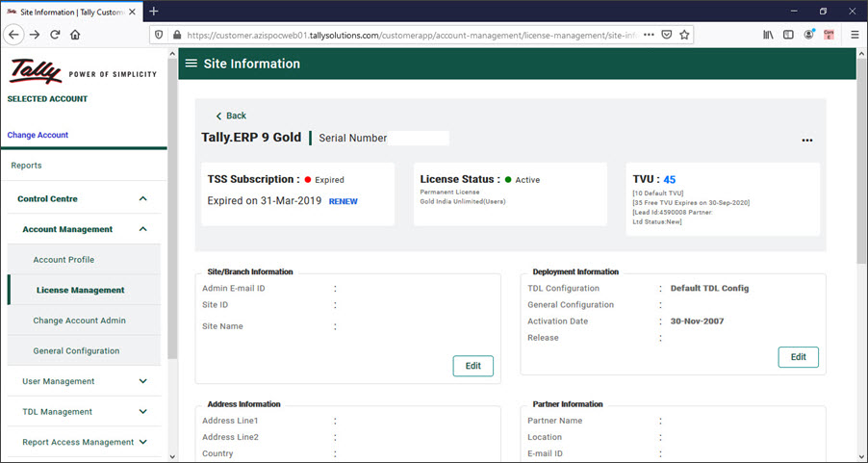Open a new tab with plus button
The width and height of the screenshot is (868, 463).
pos(154,12)
